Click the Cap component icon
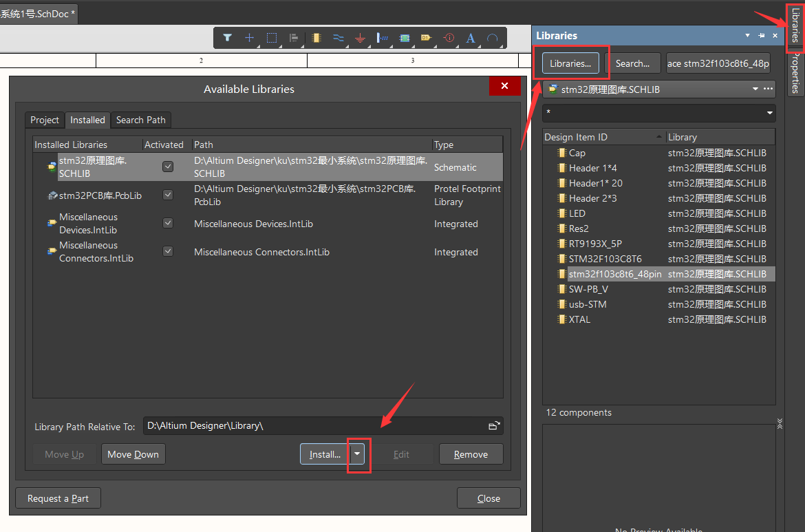805x532 pixels. click(561, 153)
